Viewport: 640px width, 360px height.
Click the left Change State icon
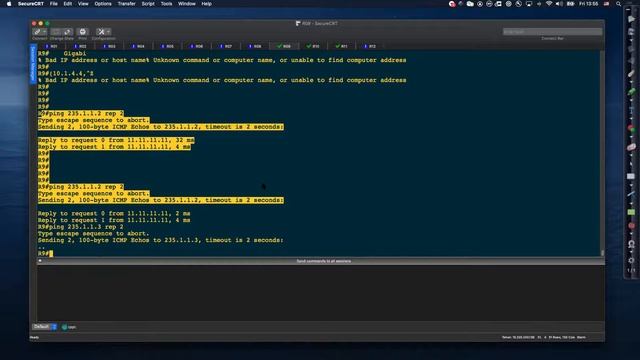[56, 32]
